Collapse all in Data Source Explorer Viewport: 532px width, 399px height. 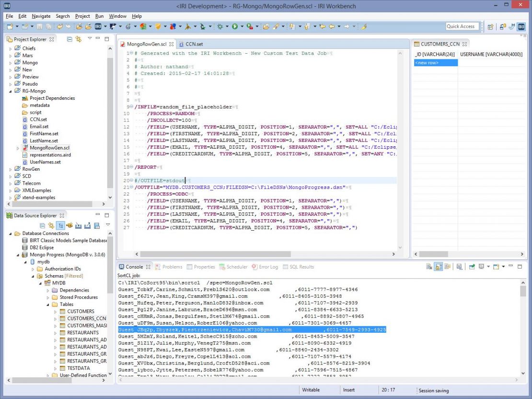(x=42, y=225)
